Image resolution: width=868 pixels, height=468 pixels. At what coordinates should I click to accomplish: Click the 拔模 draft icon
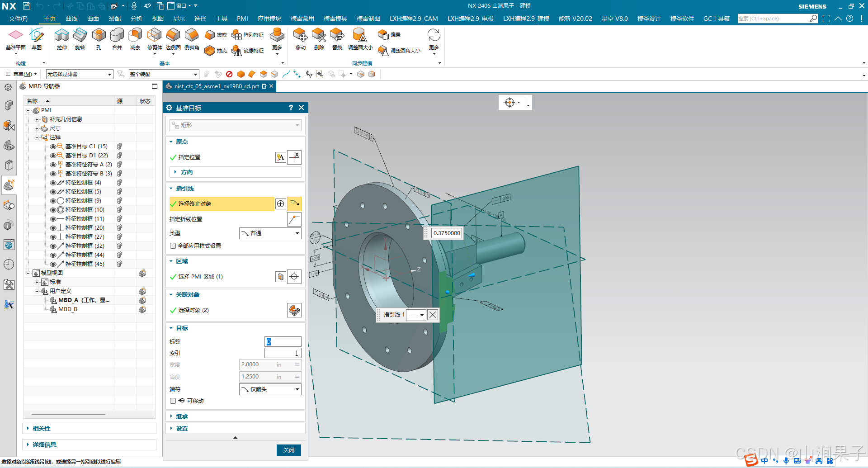pyautogui.click(x=210, y=35)
